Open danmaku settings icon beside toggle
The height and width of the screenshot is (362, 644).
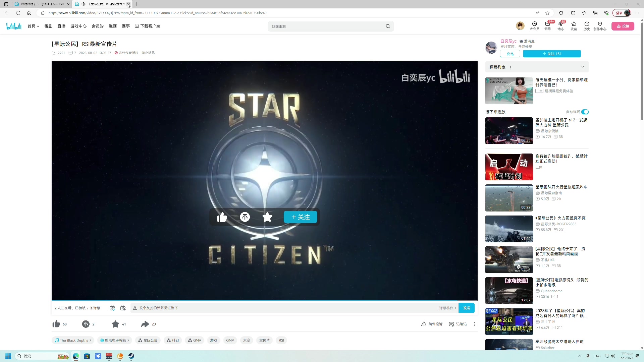[123, 308]
